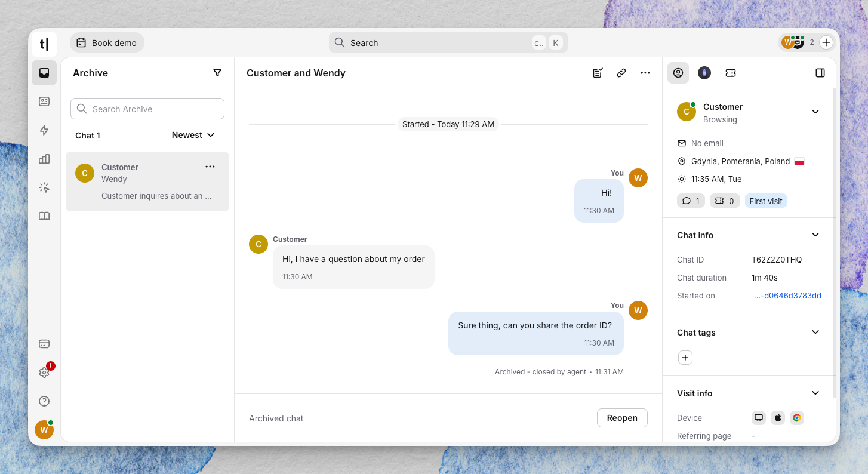Reopen the archived chat
868x474 pixels.
(x=622, y=418)
